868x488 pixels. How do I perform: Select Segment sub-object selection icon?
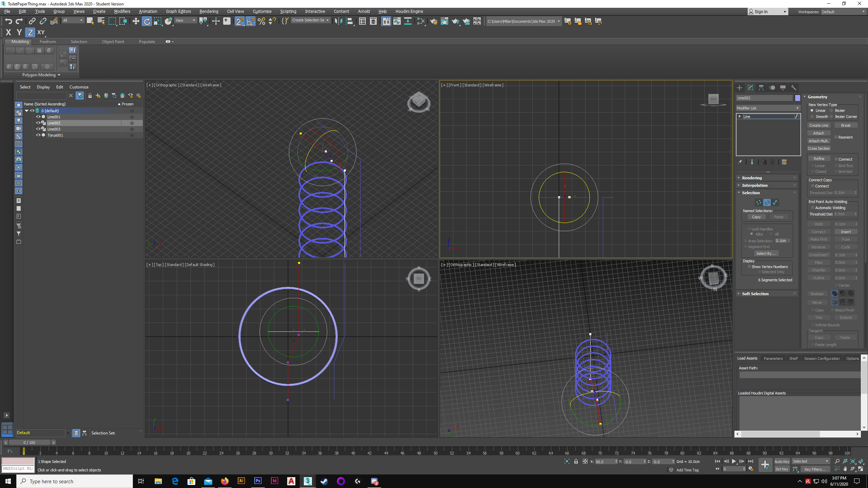[767, 202]
